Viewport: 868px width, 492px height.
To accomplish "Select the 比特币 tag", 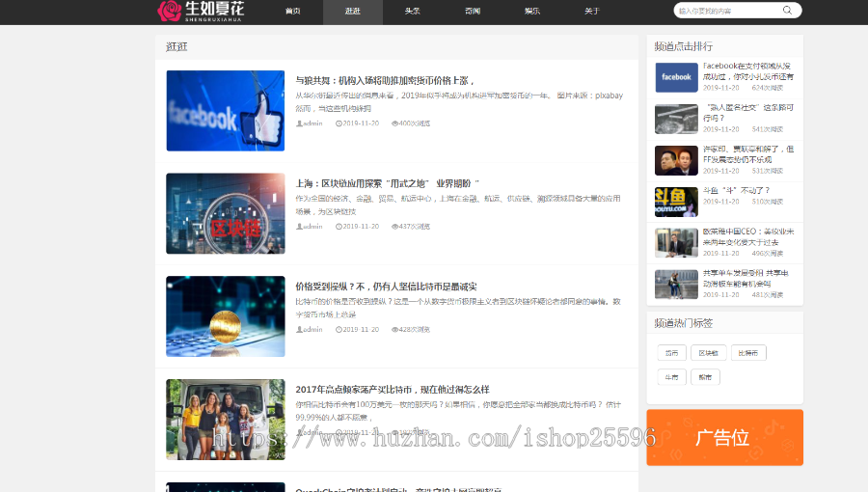I will 748,353.
